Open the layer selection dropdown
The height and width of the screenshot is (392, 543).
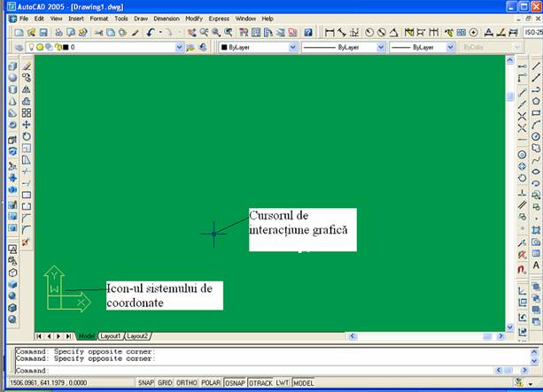[x=180, y=47]
